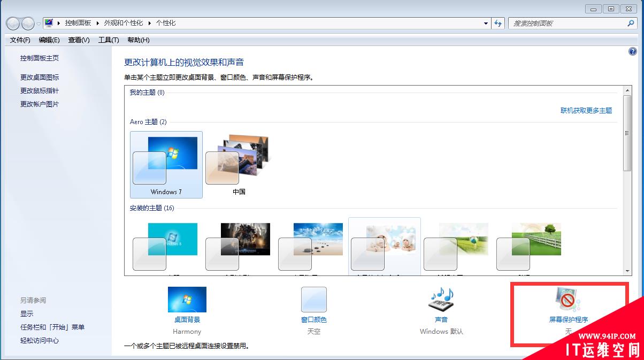Open 声音 sounds icon with music notes
644x360 pixels.
point(441,300)
